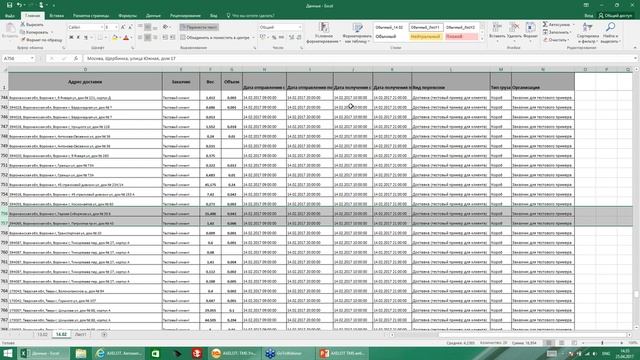The image size is (640, 360).
Task: Switch to the Формулы tab
Action: tap(127, 16)
